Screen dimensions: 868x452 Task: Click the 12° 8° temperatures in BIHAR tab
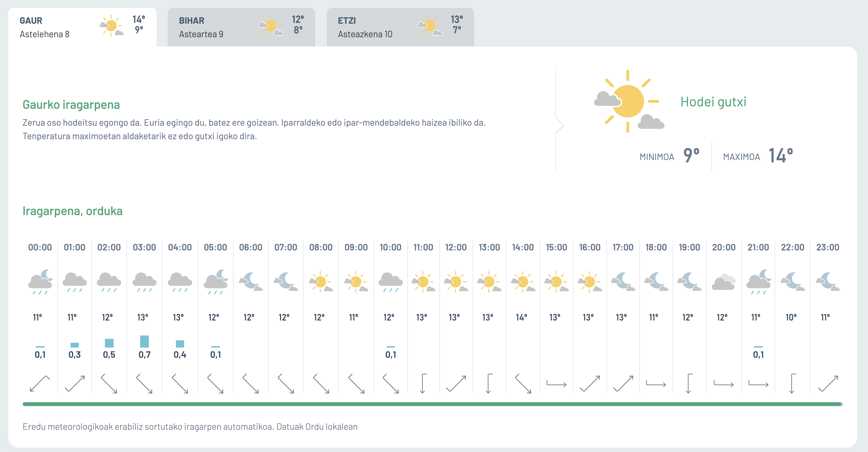(298, 24)
